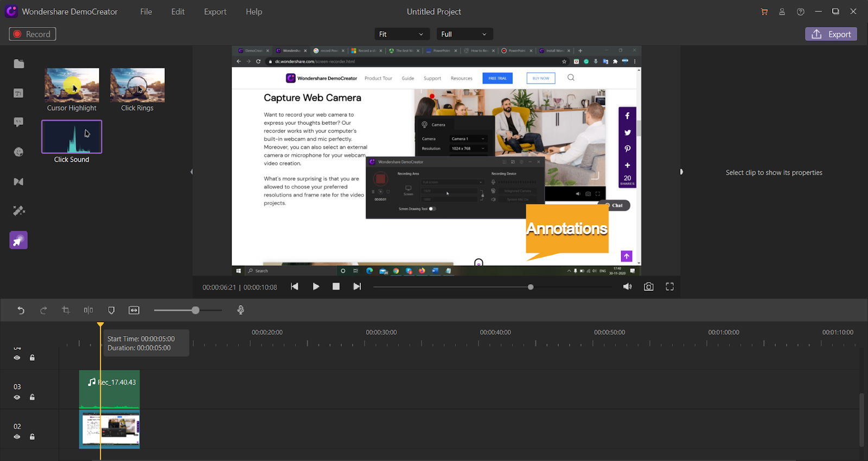Click the Untitled Project title
The width and height of the screenshot is (868, 461).
point(434,11)
